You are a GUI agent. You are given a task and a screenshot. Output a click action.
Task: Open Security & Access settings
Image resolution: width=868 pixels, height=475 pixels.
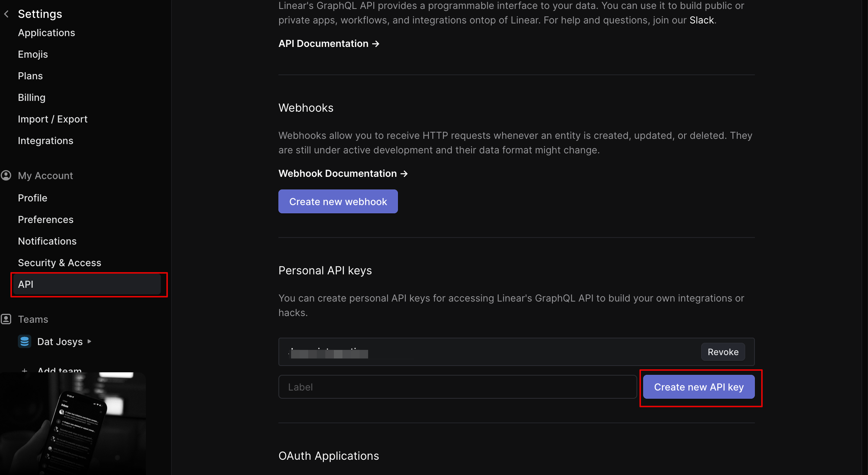(60, 263)
